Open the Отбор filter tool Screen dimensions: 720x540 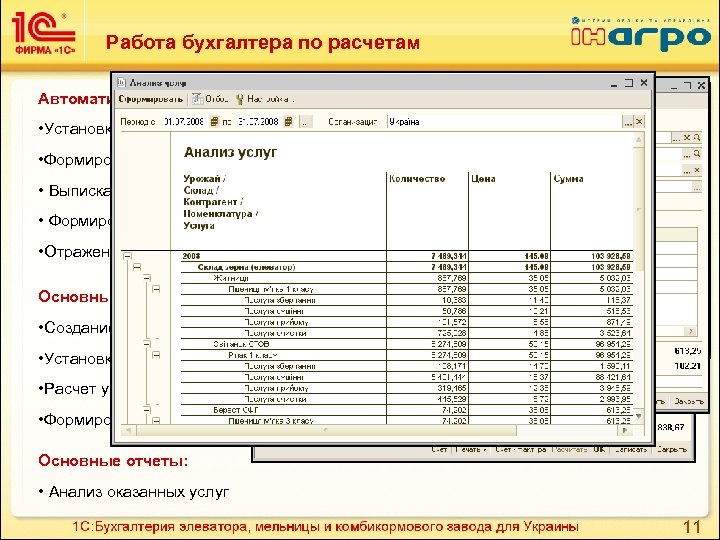[x=210, y=99]
